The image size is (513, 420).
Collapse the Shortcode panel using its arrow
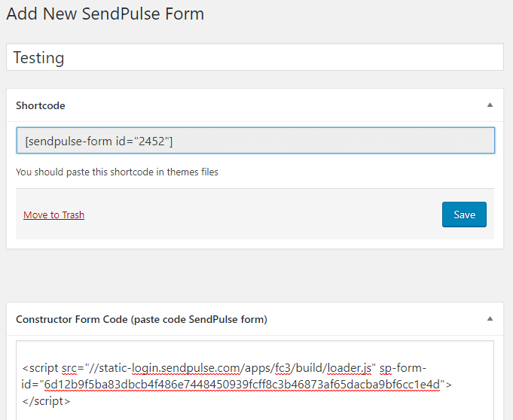pos(490,105)
